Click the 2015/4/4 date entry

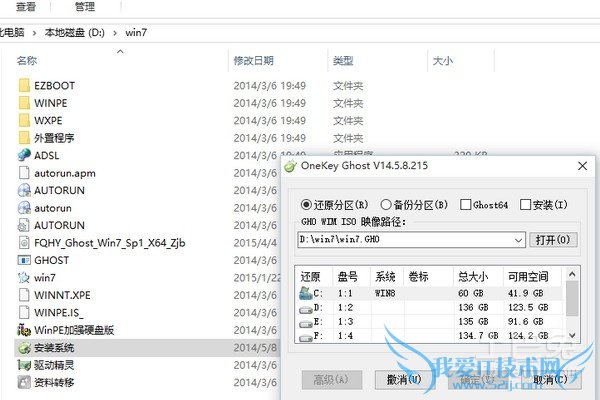(255, 243)
